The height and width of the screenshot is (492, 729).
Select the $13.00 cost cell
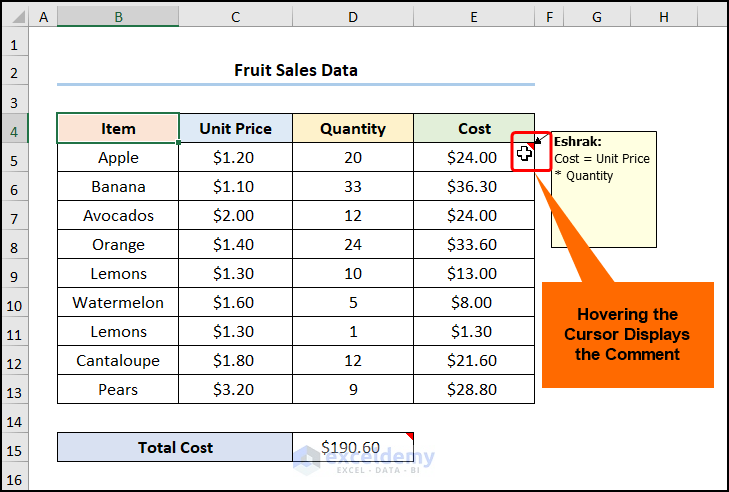pyautogui.click(x=474, y=273)
